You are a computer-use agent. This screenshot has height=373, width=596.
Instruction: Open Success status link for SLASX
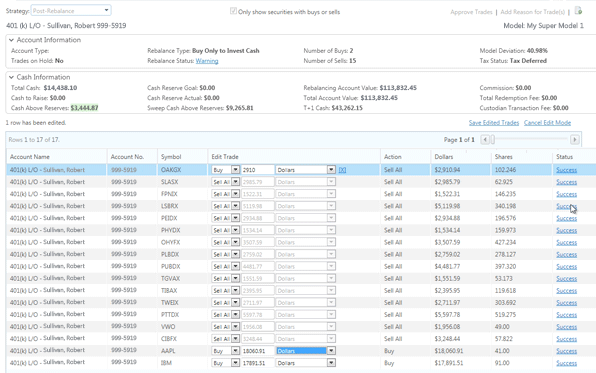click(x=566, y=182)
